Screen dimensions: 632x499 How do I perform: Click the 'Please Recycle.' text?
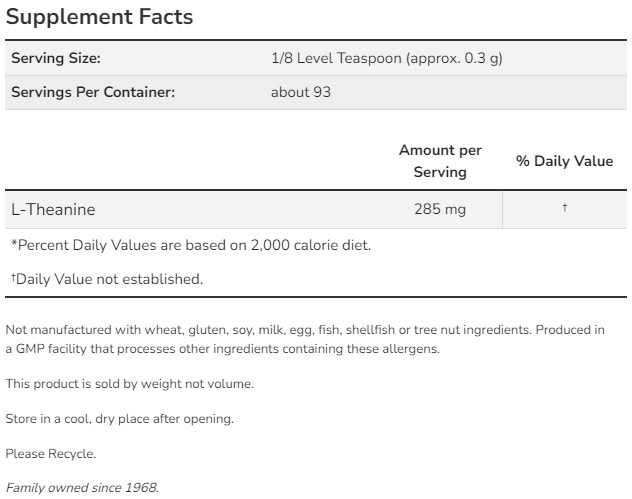coord(51,454)
